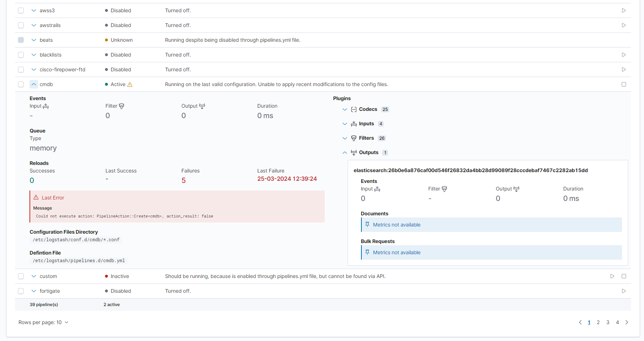
Task: Click warning triangle next to Active status
Action: point(130,84)
